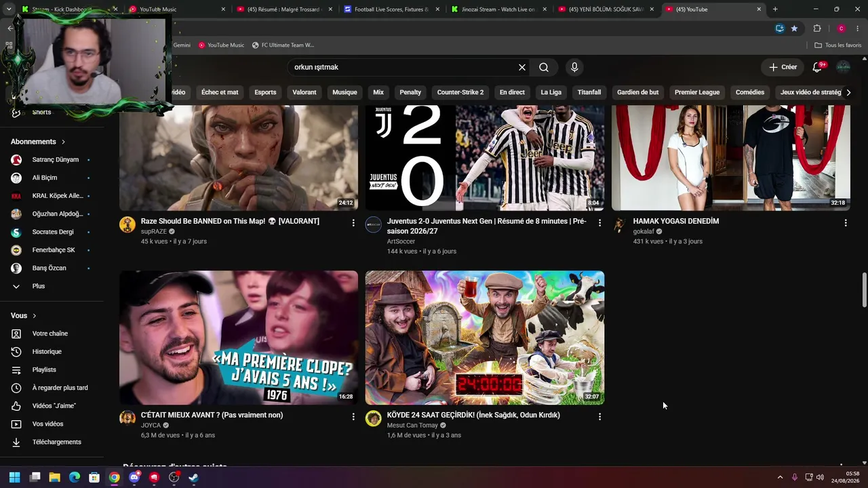
Task: Open the Socrates Dergi subscription
Action: click(52, 232)
